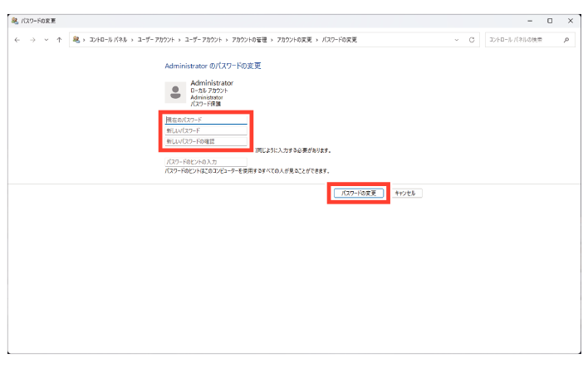Expand the chevron after アカウントの管理 breadcrumb
This screenshot has width=588, height=368.
pyautogui.click(x=272, y=40)
